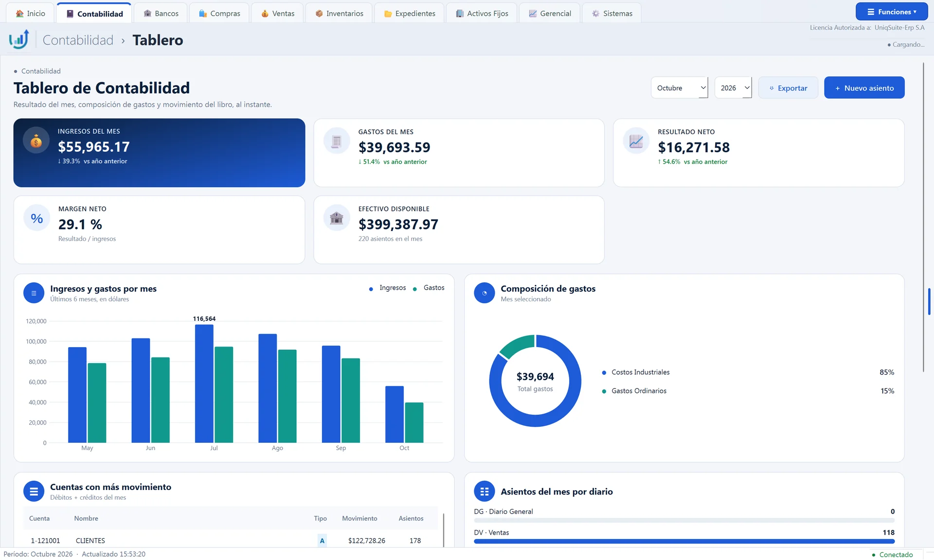Click the building icon on Activos Fijos tab
Viewport: 934px width, 560px height.
coord(460,14)
